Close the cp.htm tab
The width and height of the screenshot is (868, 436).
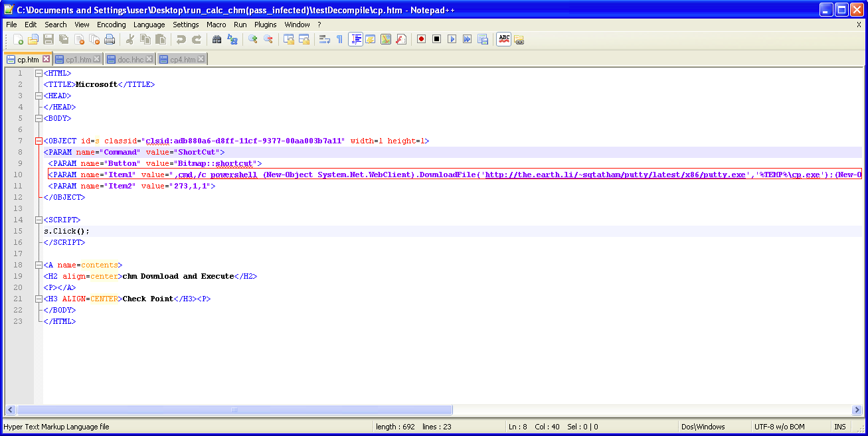[x=46, y=59]
